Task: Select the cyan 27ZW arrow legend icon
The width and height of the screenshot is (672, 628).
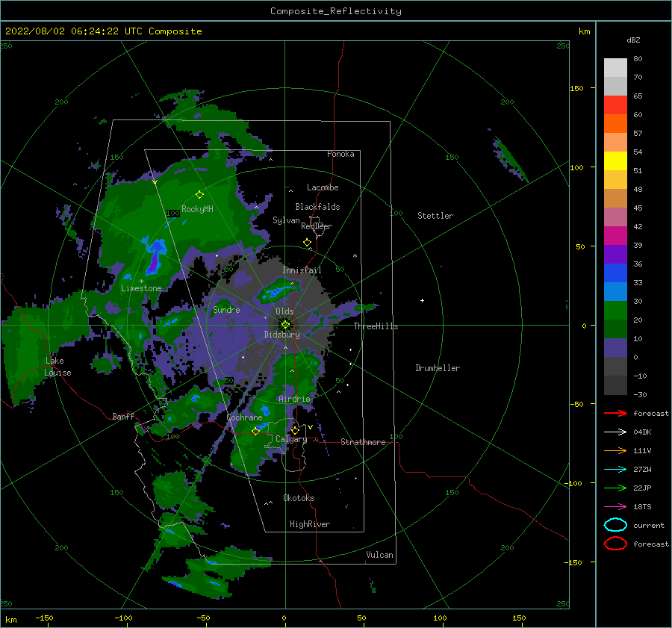Action: 615,470
